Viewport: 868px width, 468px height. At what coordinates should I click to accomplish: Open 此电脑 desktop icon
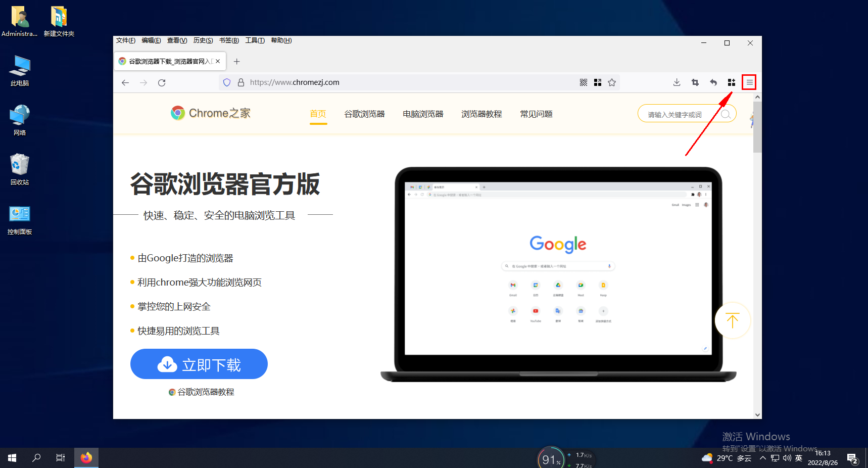pos(20,71)
